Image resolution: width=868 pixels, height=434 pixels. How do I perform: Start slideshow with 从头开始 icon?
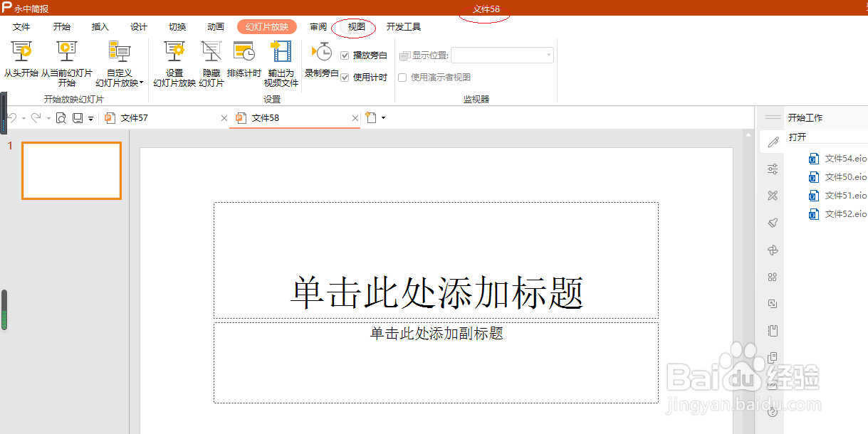click(21, 53)
